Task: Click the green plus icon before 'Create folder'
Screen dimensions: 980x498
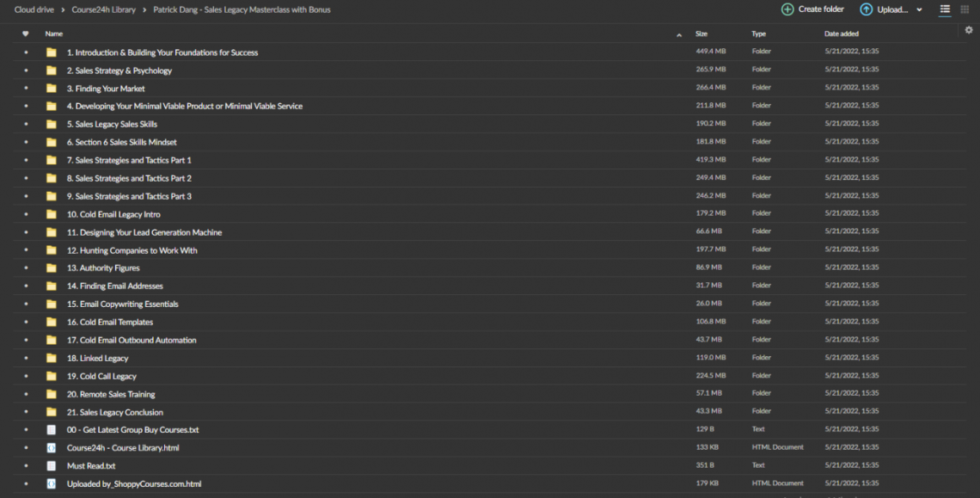Action: coord(787,9)
